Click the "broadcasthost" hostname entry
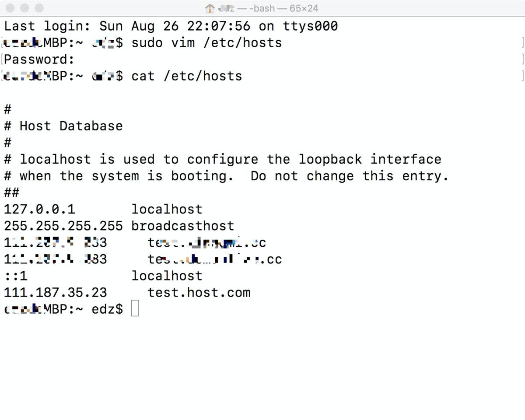 tap(183, 226)
